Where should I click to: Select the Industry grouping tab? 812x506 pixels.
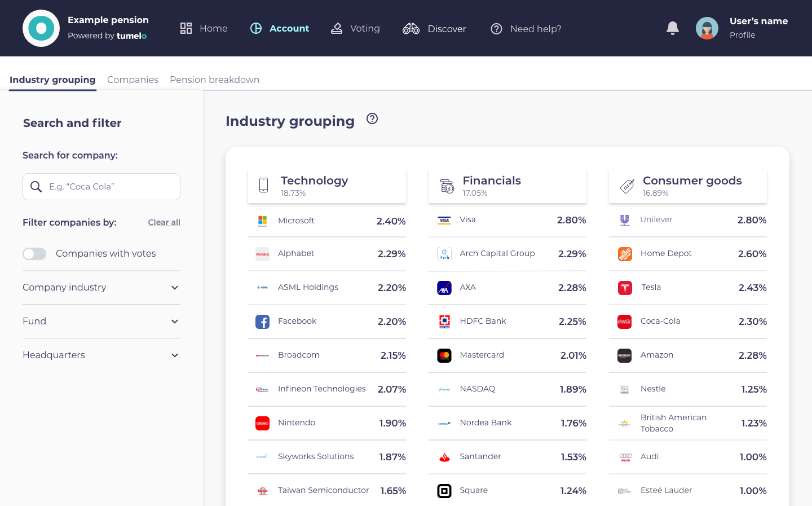52,80
